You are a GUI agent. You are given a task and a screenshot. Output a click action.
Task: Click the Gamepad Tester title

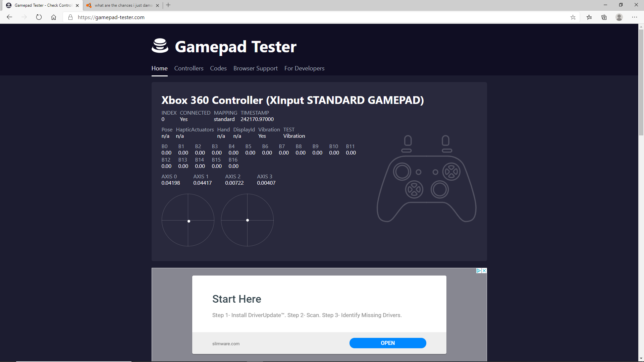coord(235,47)
